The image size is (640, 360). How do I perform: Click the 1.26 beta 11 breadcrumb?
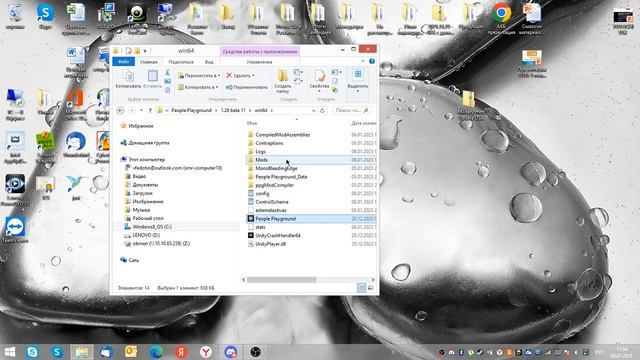(x=233, y=110)
